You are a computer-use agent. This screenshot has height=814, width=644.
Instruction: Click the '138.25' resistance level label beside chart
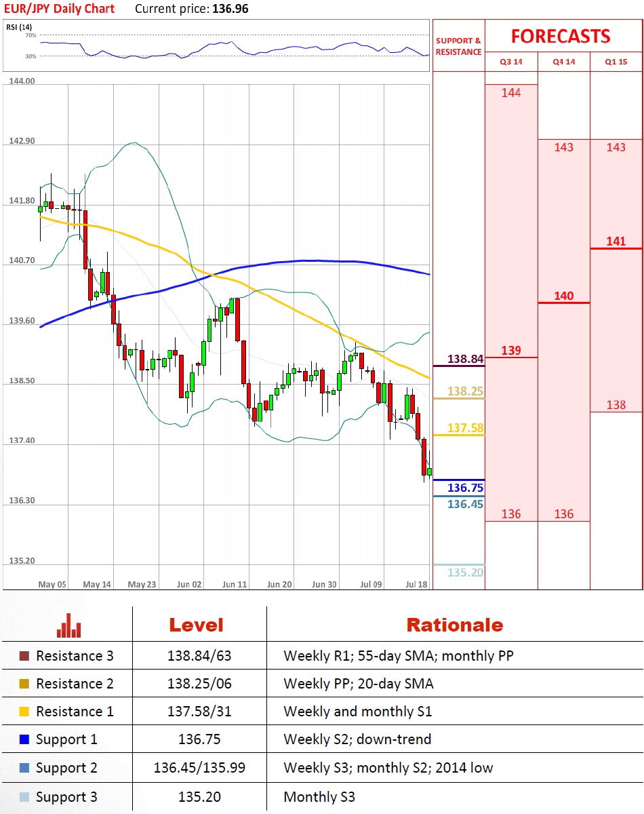pyautogui.click(x=466, y=391)
